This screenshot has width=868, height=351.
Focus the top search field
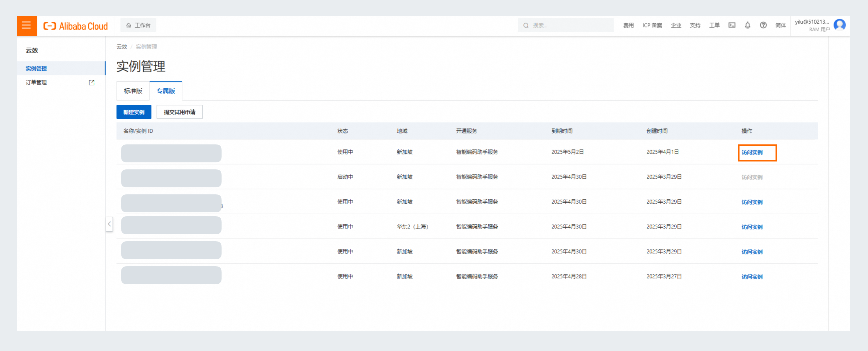pyautogui.click(x=569, y=25)
